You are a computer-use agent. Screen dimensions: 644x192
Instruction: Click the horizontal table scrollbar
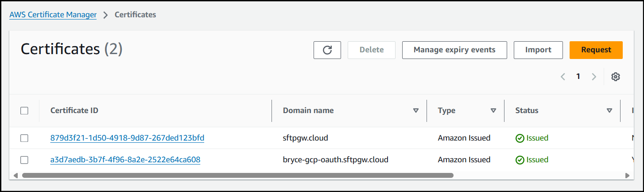tap(237, 176)
